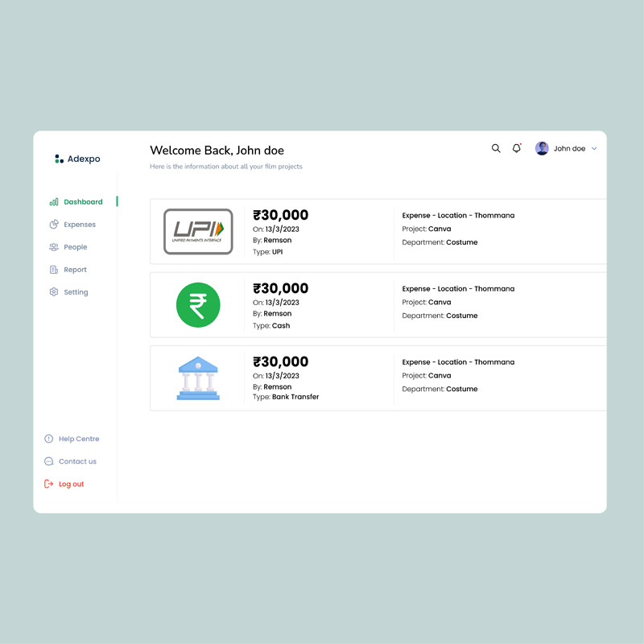
Task: Click the People group icon
Action: 54,247
